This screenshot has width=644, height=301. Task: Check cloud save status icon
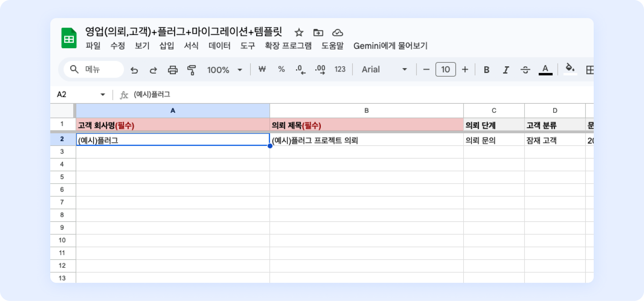coord(338,32)
